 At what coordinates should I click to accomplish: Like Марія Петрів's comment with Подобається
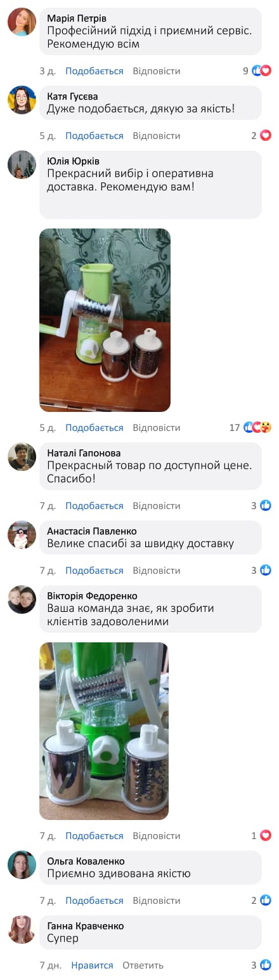coord(94,71)
